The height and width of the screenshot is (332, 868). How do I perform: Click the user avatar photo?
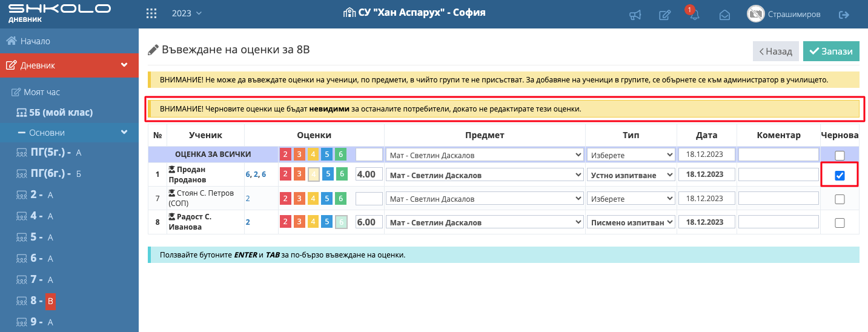click(755, 14)
